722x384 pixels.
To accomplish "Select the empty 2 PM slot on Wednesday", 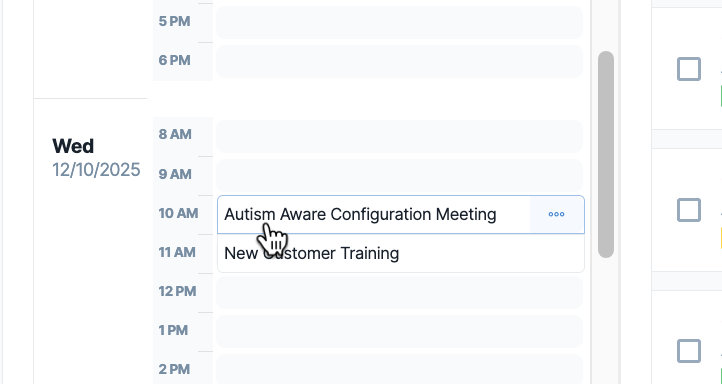I will tap(399, 369).
